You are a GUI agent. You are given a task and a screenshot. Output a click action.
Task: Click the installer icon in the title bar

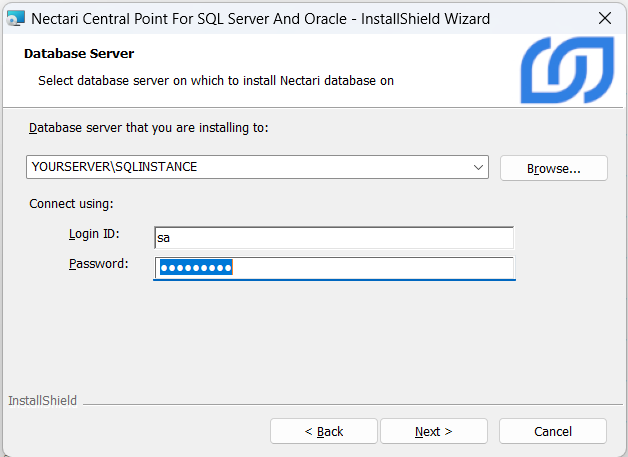15,18
